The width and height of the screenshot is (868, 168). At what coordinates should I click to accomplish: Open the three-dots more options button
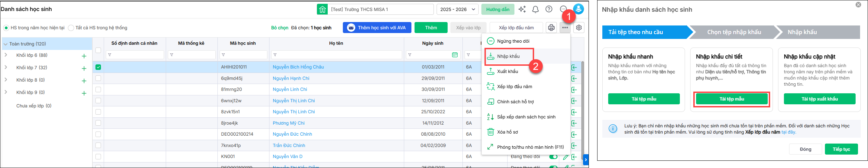[565, 28]
